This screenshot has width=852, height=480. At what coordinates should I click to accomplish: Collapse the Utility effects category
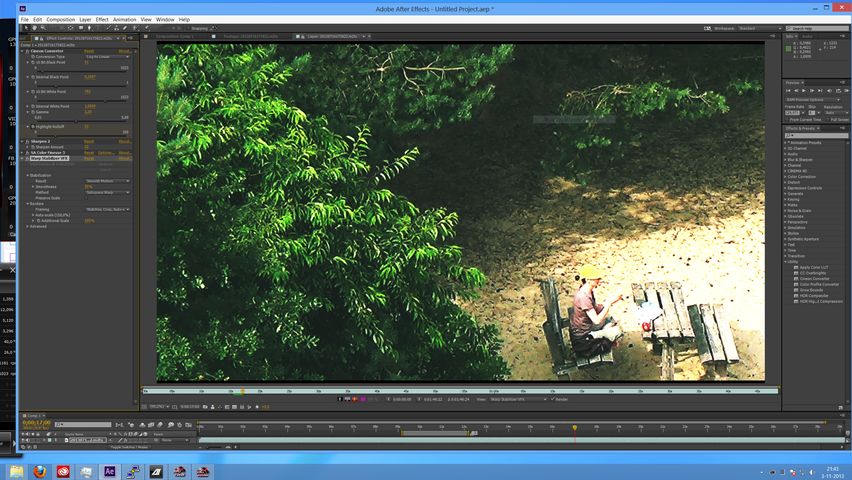tap(785, 261)
